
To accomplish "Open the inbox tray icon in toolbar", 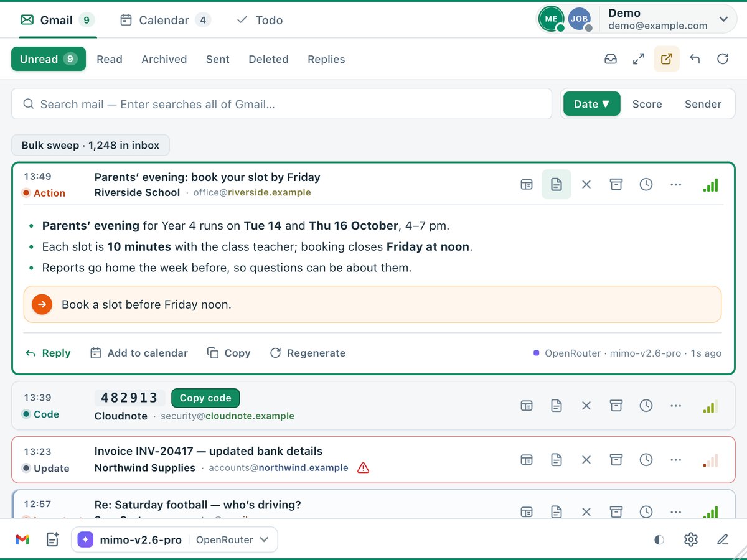I will pyautogui.click(x=611, y=59).
